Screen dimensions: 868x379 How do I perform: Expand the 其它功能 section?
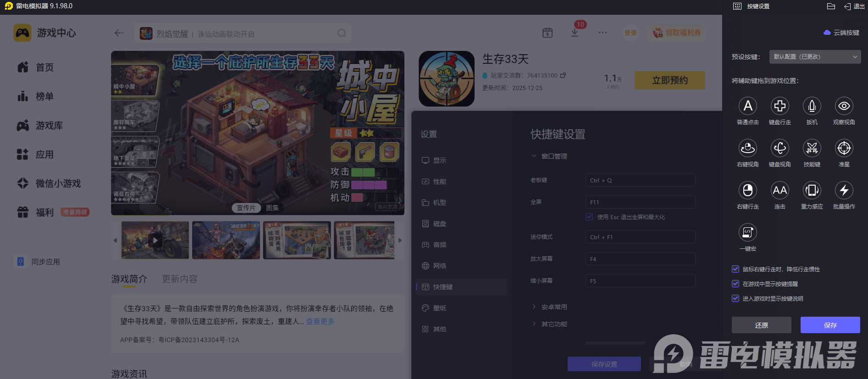(x=534, y=324)
